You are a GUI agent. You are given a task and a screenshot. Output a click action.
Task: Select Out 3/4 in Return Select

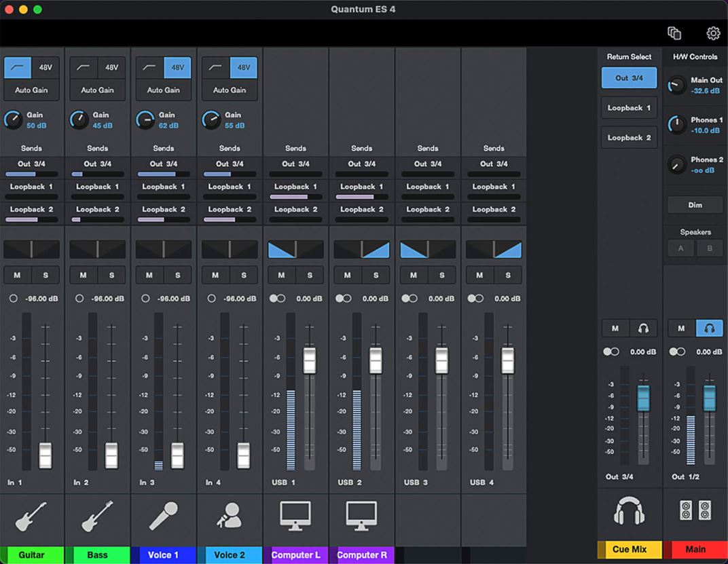(629, 78)
